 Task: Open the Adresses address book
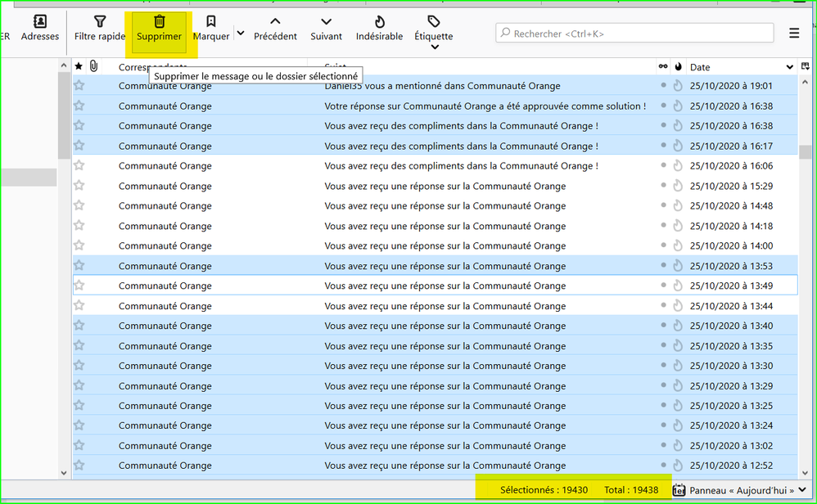(39, 28)
